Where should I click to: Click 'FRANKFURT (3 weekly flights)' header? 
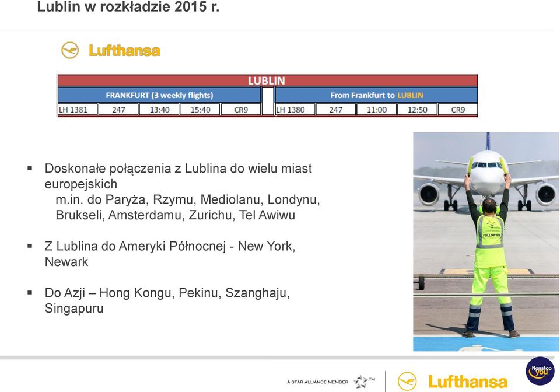[x=159, y=95]
